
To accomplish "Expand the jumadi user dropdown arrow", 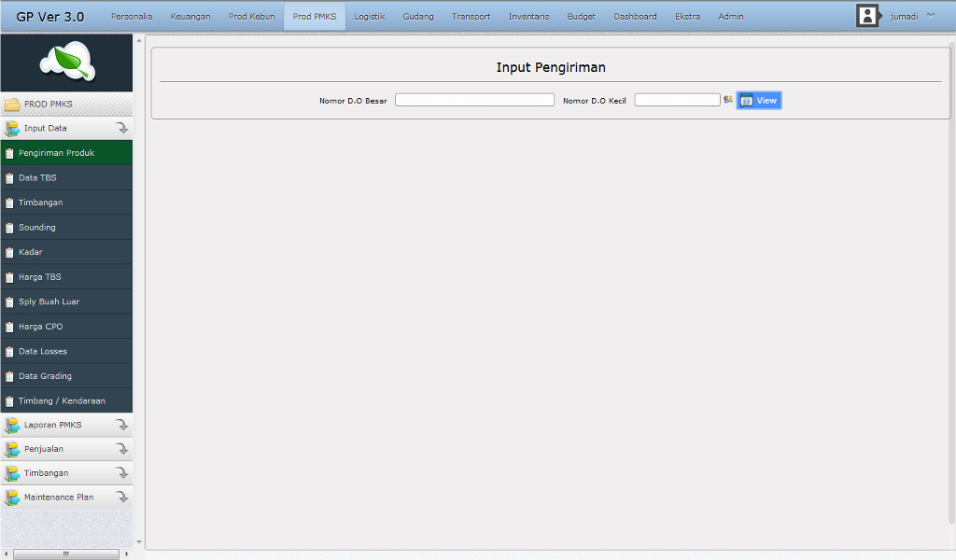I will pos(931,16).
